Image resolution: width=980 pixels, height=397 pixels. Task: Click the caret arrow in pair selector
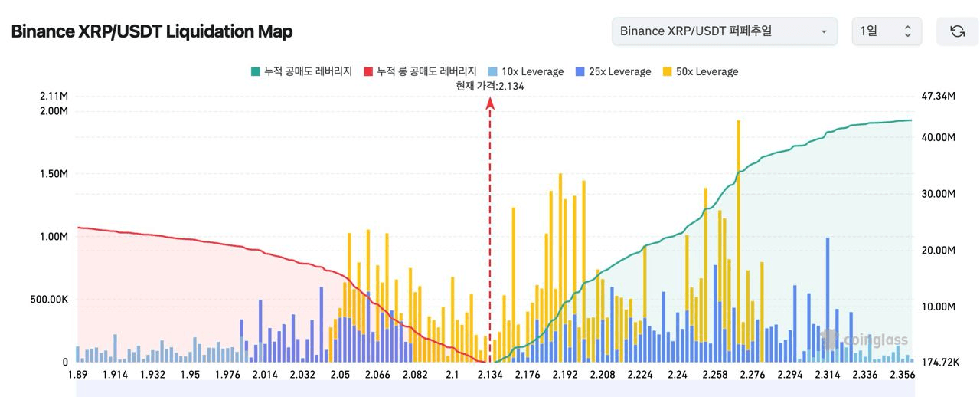824,32
